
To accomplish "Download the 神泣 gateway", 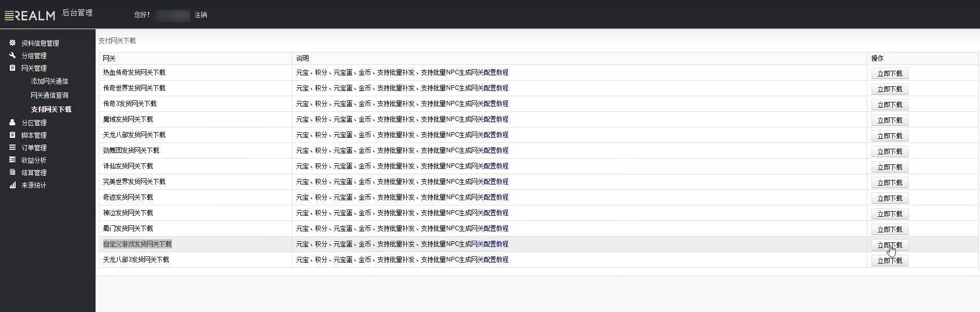I will pyautogui.click(x=890, y=214).
